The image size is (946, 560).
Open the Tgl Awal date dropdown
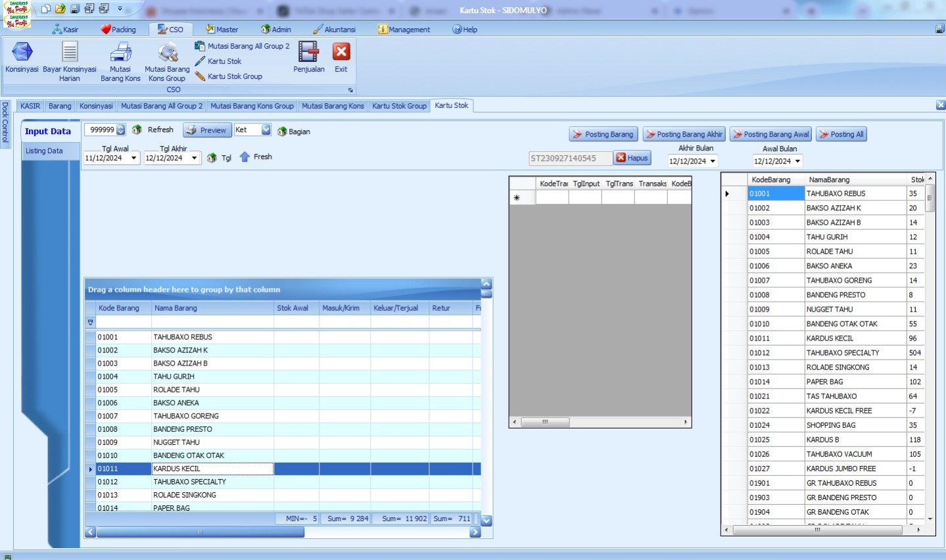(x=134, y=158)
